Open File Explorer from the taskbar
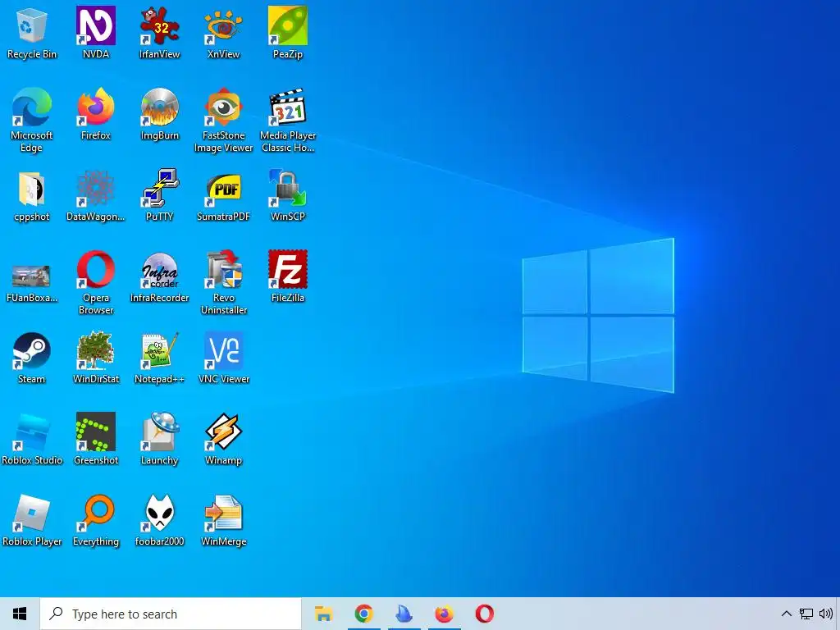The image size is (840, 630). coord(323,614)
